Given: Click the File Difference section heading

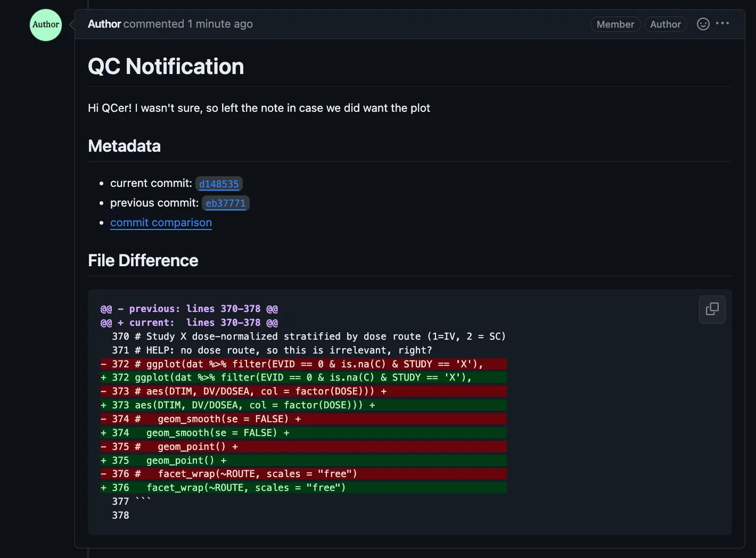Looking at the screenshot, I should point(143,260).
